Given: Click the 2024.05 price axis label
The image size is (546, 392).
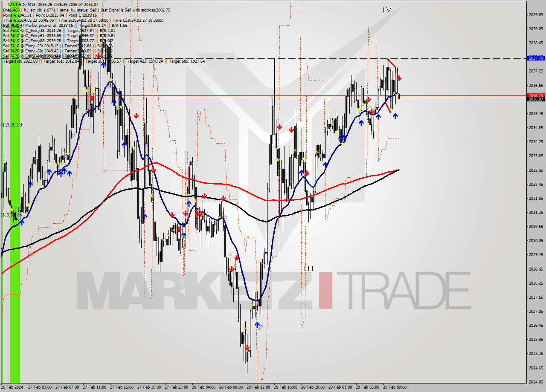Looking at the screenshot, I should 536,382.
